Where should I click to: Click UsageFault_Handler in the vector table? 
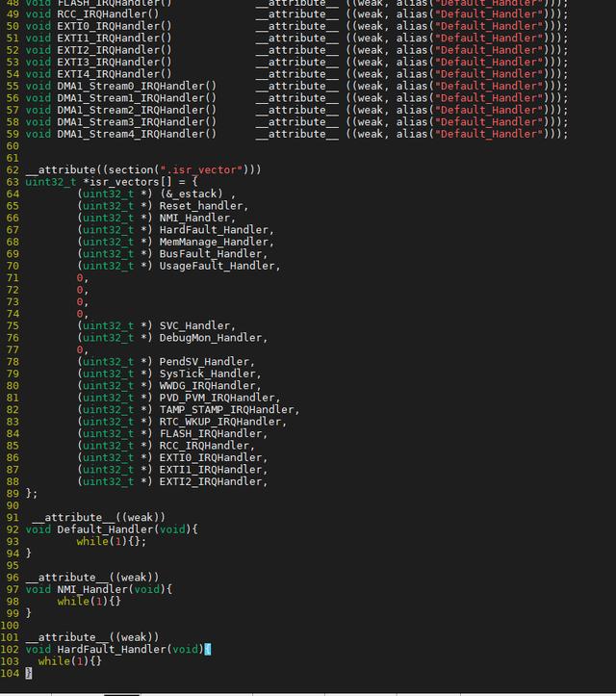(x=217, y=266)
